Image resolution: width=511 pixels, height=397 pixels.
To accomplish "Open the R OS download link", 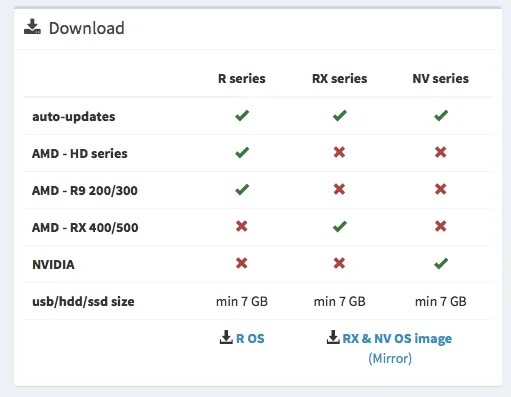I will (250, 339).
